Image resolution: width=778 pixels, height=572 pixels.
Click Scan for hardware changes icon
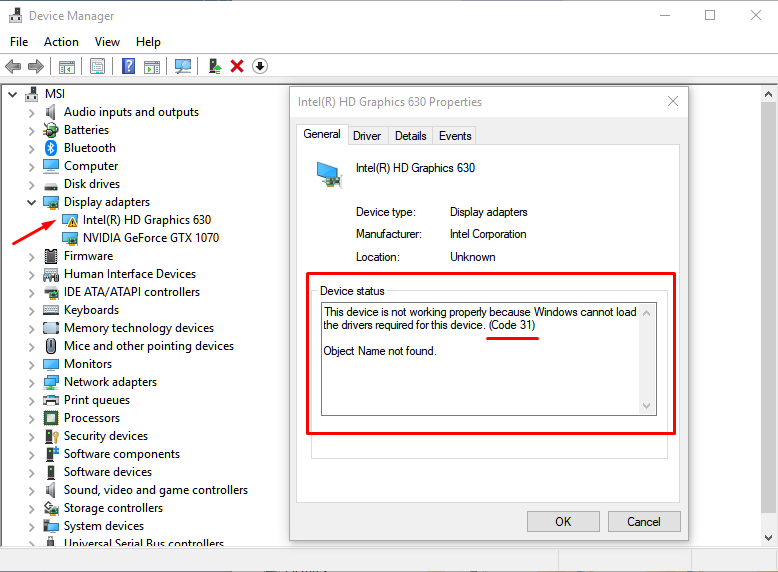pyautogui.click(x=183, y=66)
